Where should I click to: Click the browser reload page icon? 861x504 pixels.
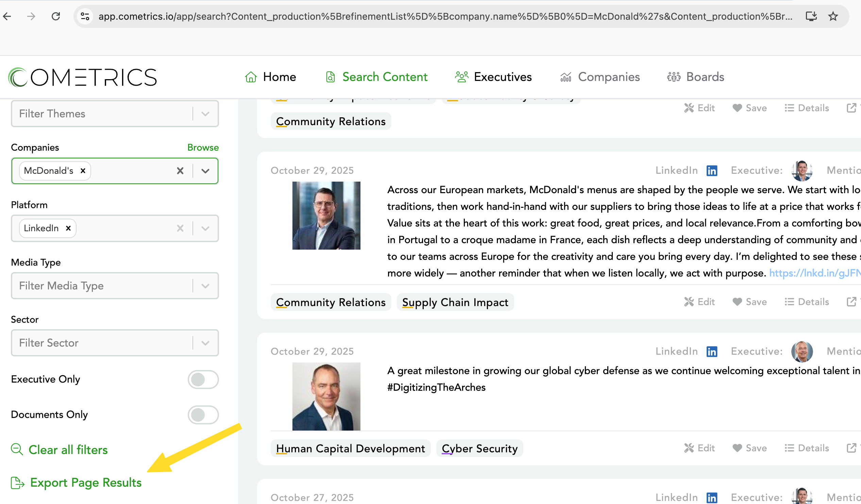click(56, 16)
